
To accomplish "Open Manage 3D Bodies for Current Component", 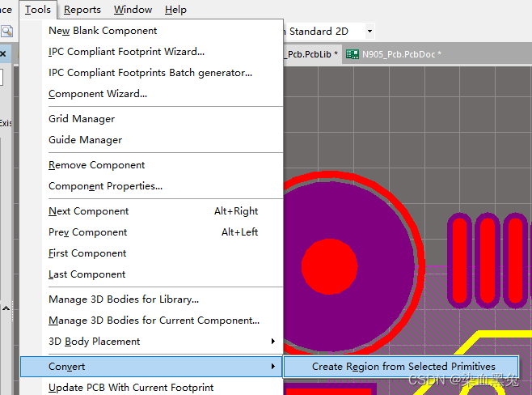I will 151,321.
